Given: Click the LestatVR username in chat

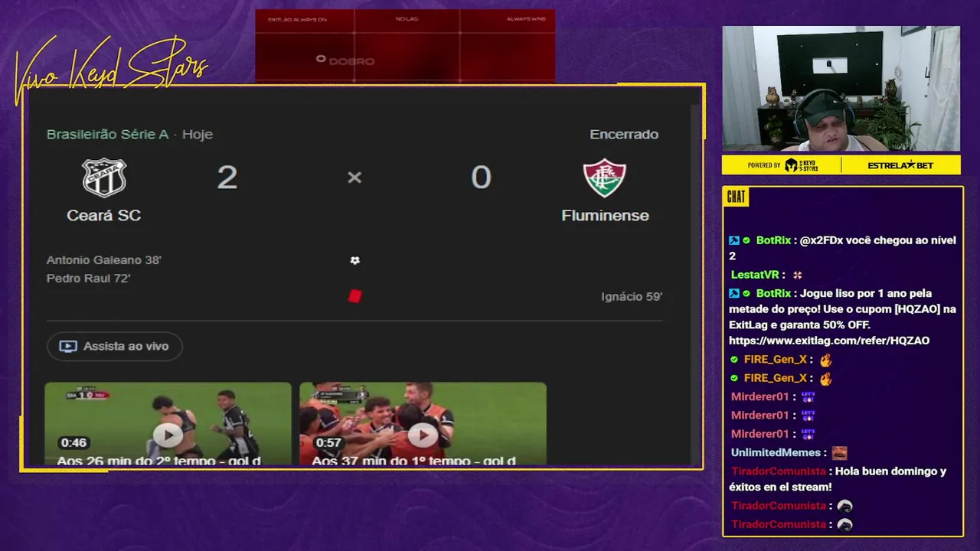Looking at the screenshot, I should click(755, 275).
